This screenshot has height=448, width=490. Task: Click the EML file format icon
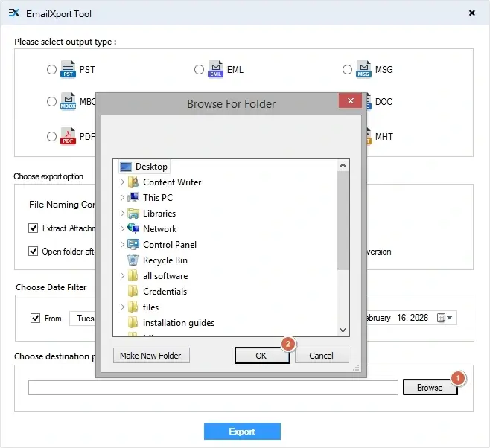point(216,69)
